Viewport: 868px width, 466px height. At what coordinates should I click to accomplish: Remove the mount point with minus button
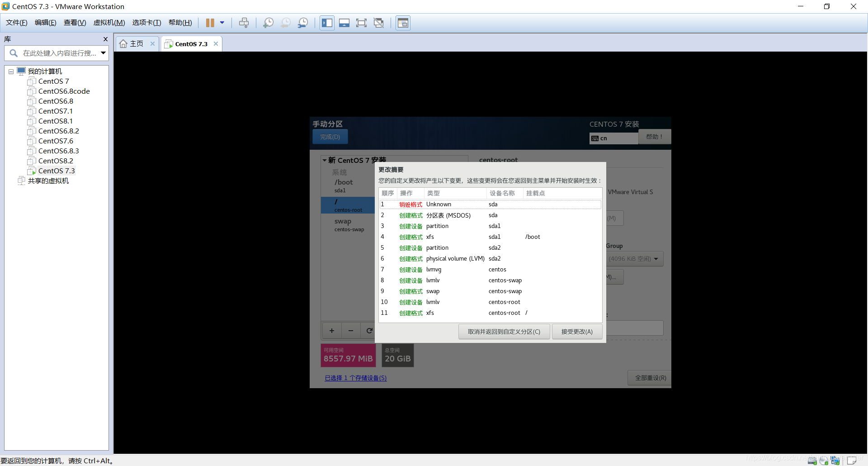click(x=351, y=331)
